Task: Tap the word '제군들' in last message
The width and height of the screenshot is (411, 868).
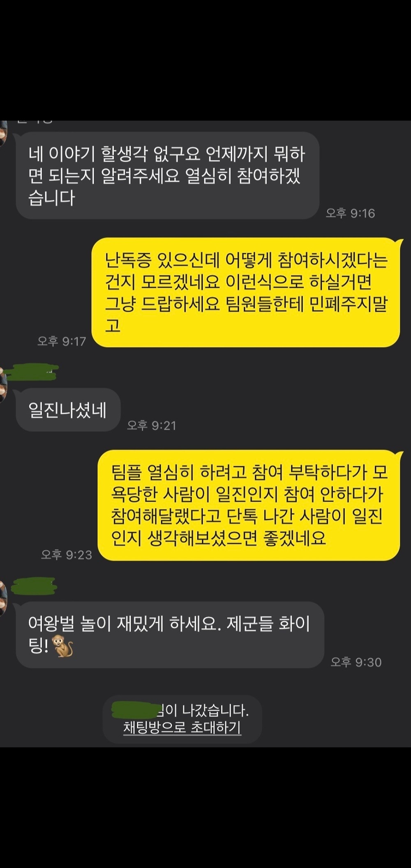Action: [x=250, y=624]
